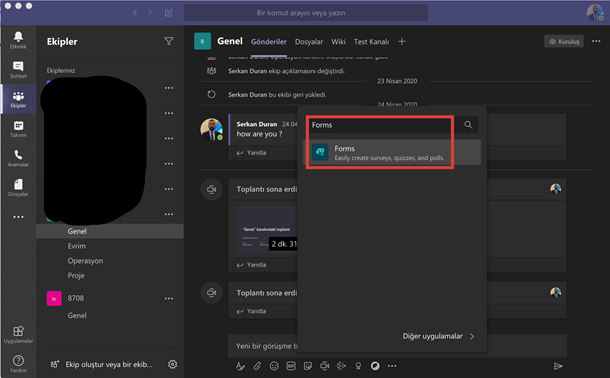Open the Takvim calendar
The width and height of the screenshot is (610, 378).
point(18,129)
